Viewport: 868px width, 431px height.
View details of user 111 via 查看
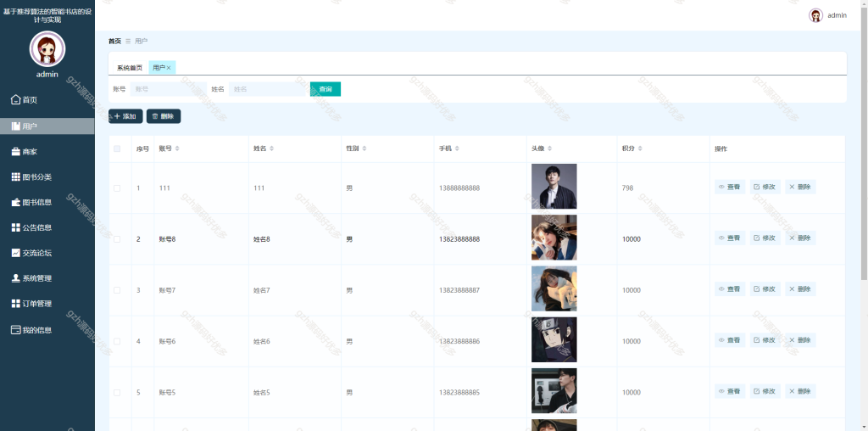pyautogui.click(x=730, y=188)
